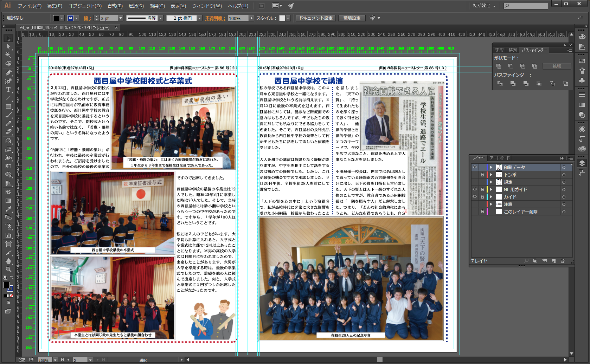
Task: Open the 初期設定 workspace switcher
Action: click(484, 6)
